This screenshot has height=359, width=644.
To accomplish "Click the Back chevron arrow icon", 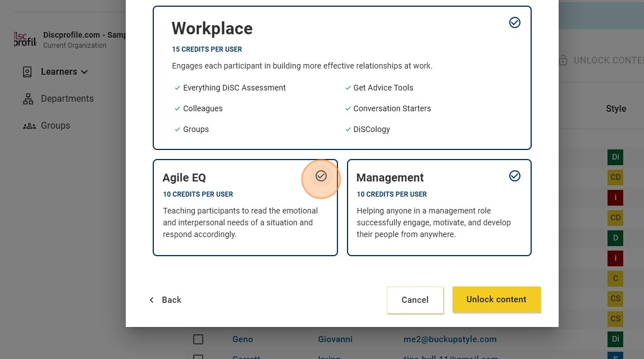I will point(152,300).
